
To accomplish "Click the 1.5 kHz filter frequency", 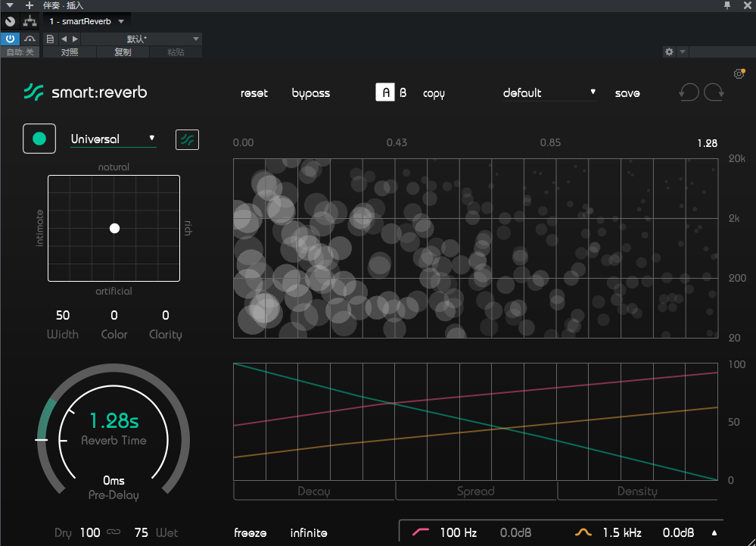I will (x=622, y=532).
